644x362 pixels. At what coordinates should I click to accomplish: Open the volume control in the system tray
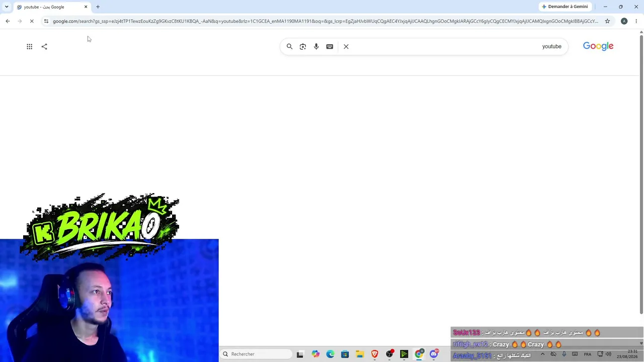coord(608,354)
